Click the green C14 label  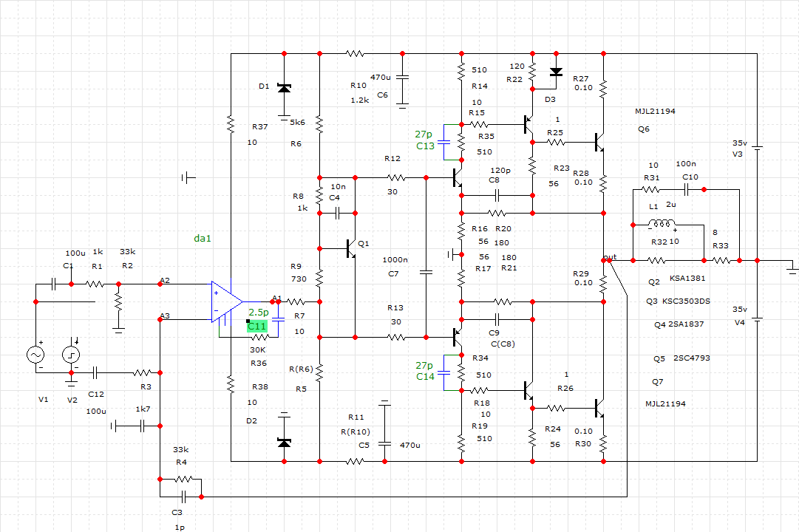[x=425, y=377]
